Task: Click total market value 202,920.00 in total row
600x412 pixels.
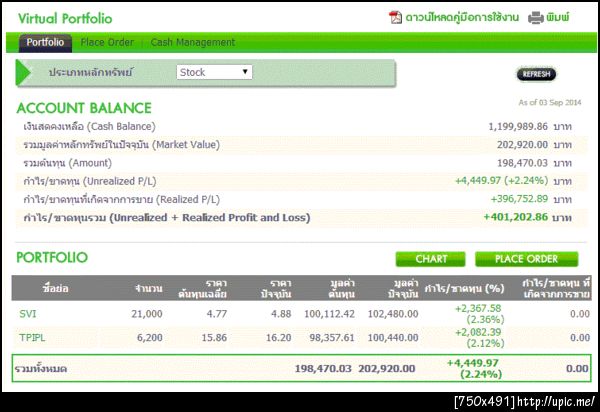Action: [x=386, y=369]
